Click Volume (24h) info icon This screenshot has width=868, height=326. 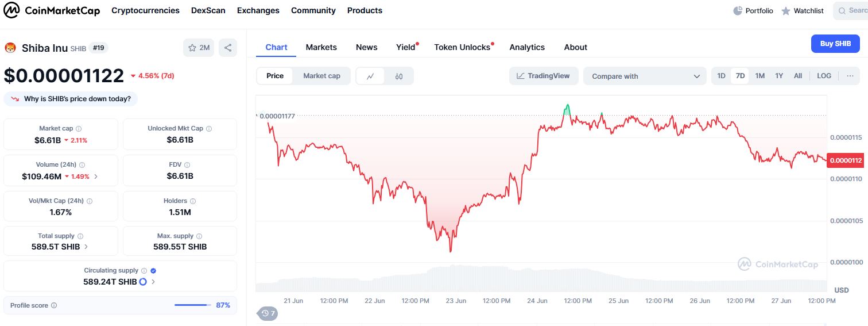82,165
